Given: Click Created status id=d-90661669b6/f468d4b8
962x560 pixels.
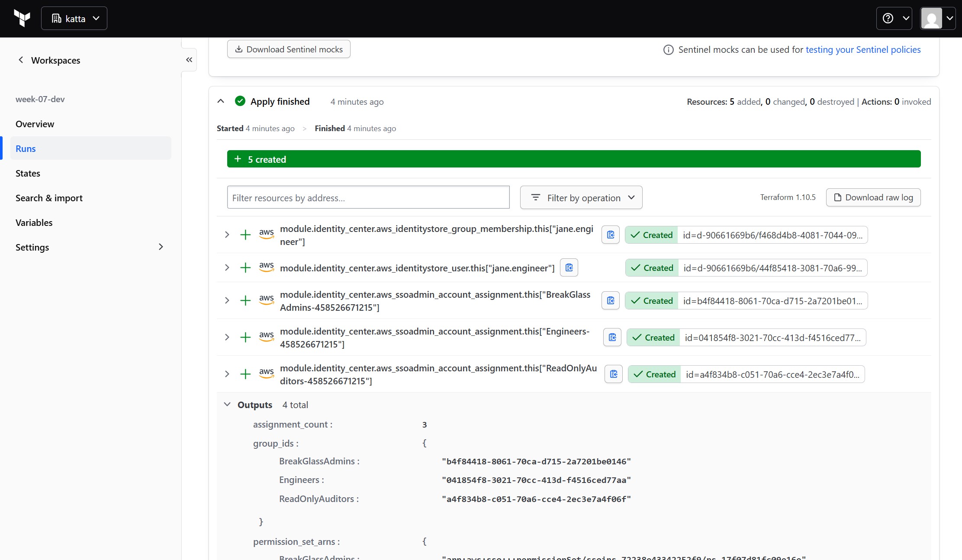Looking at the screenshot, I should click(746, 235).
